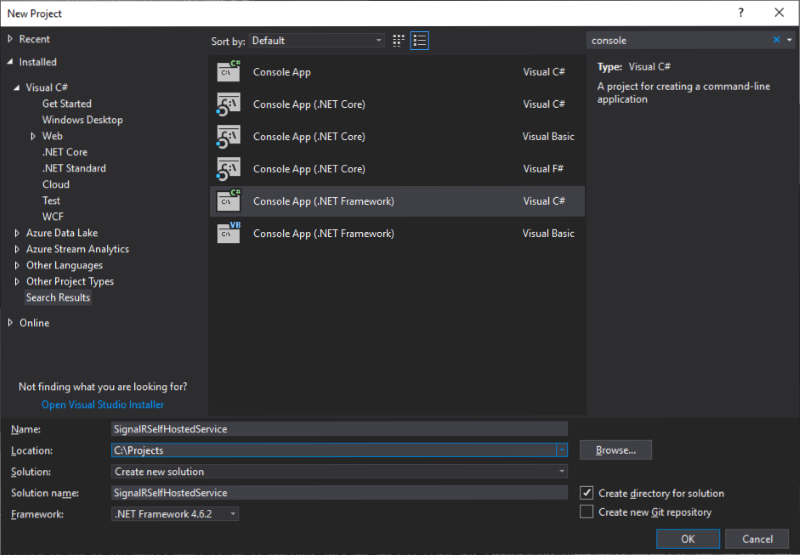
Task: Enable Create new Git repository checkbox
Action: (587, 512)
